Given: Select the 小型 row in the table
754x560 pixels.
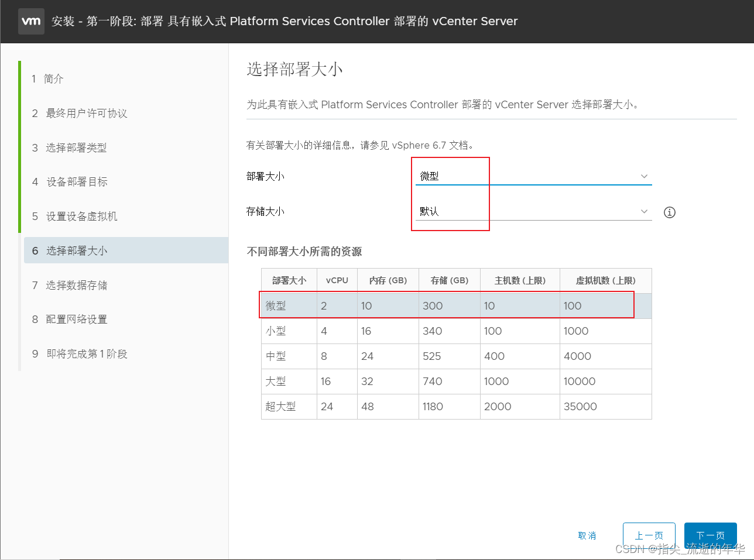Looking at the screenshot, I should point(457,331).
